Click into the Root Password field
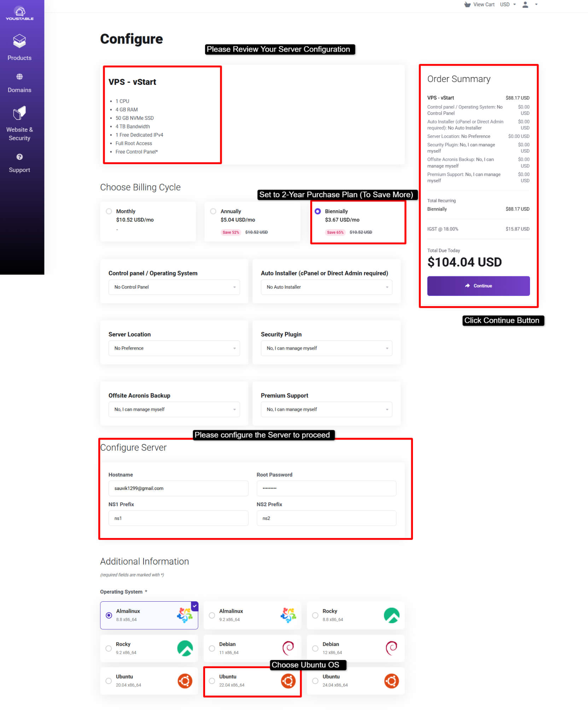588x724 pixels. 326,488
